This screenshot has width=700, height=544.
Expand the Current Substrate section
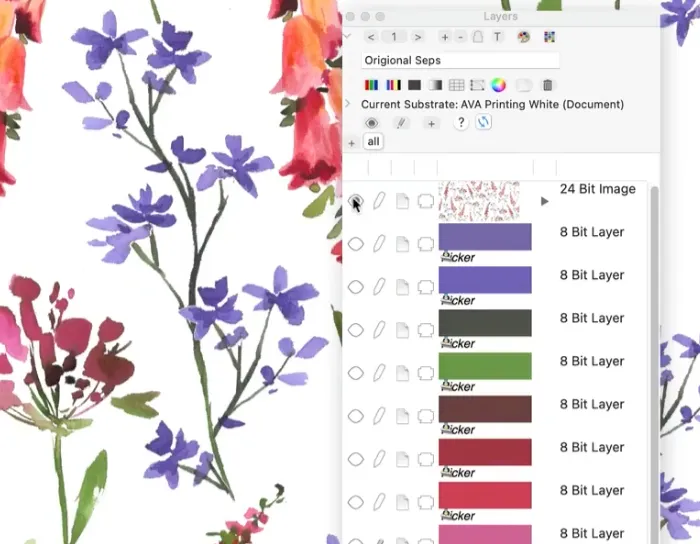(348, 104)
